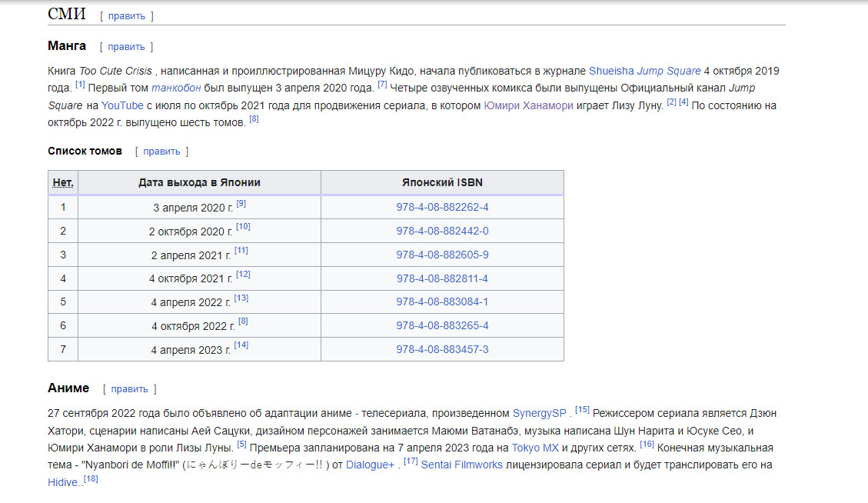Open ISBN 978-4-08-883084-1 link
This screenshot has height=503, width=868.
[442, 302]
